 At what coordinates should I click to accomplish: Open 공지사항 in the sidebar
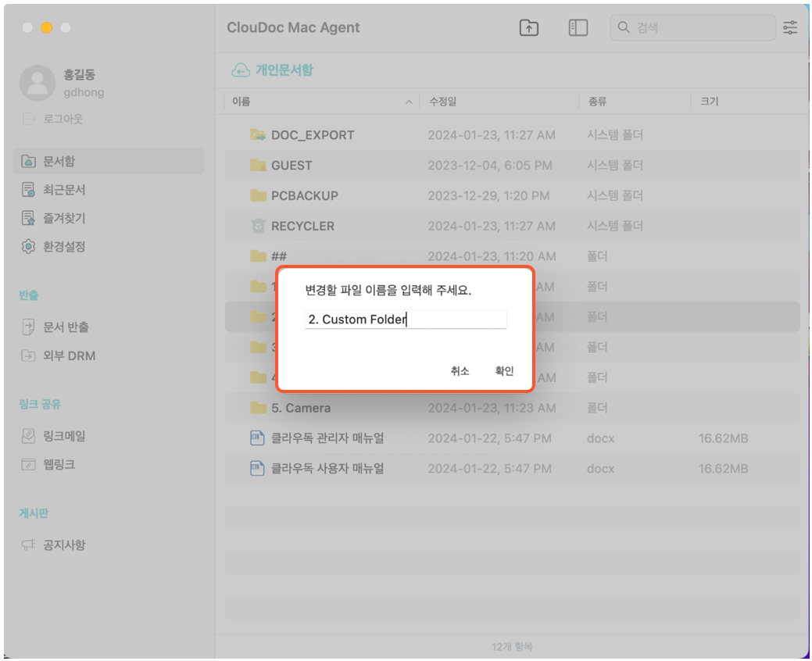(x=64, y=545)
